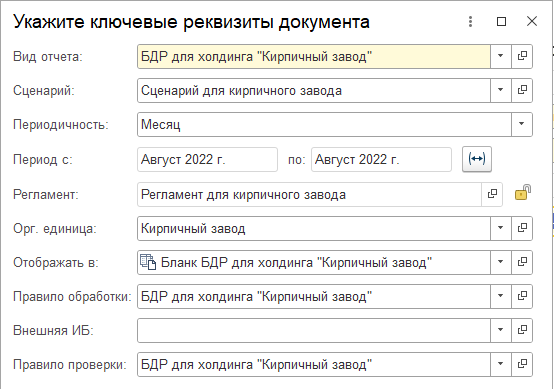Open the "Правило проверки" linked item icon
This screenshot has width=554, height=389.
pyautogui.click(x=522, y=364)
